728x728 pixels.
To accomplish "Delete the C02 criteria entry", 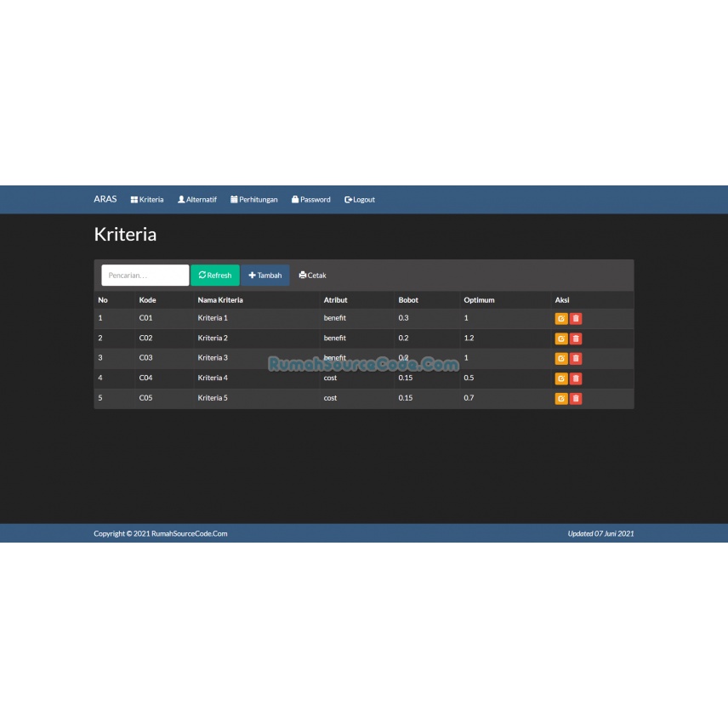I will click(x=576, y=338).
